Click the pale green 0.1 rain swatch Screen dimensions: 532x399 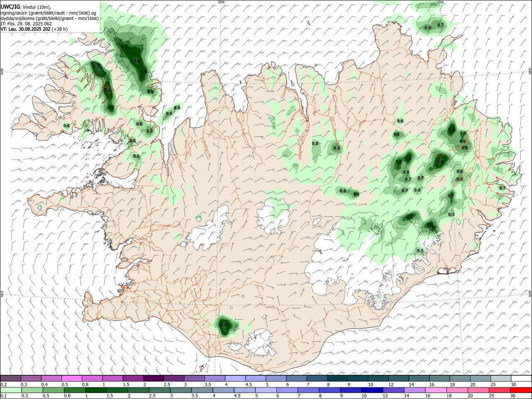pyautogui.click(x=11, y=390)
